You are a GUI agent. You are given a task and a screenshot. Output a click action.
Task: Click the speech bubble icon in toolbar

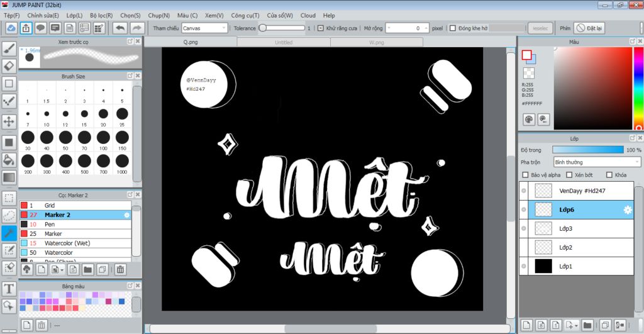point(40,28)
